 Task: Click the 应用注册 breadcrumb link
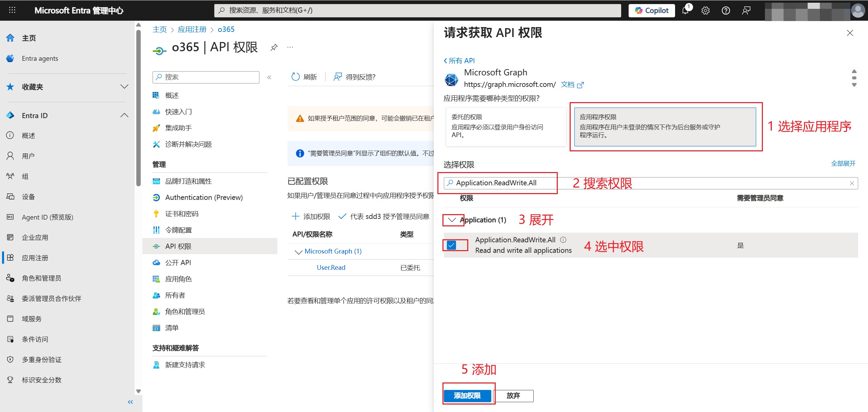pyautogui.click(x=192, y=30)
